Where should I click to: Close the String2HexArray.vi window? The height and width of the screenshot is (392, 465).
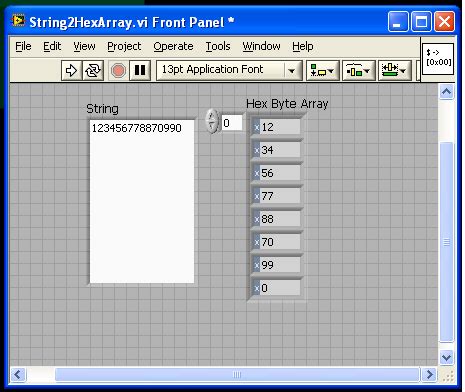pyautogui.click(x=444, y=22)
